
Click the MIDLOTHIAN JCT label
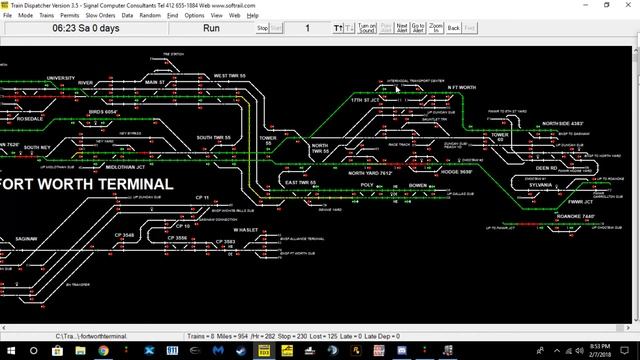pyautogui.click(x=125, y=167)
